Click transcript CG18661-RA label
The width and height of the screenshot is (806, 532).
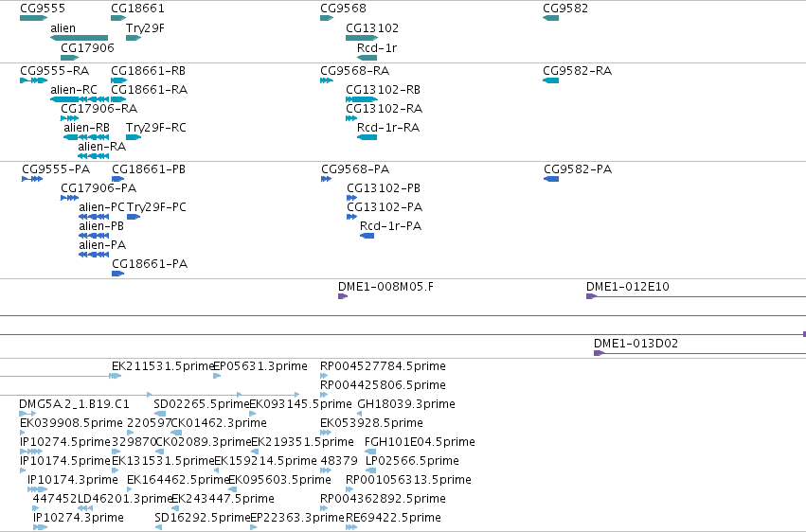point(149,90)
